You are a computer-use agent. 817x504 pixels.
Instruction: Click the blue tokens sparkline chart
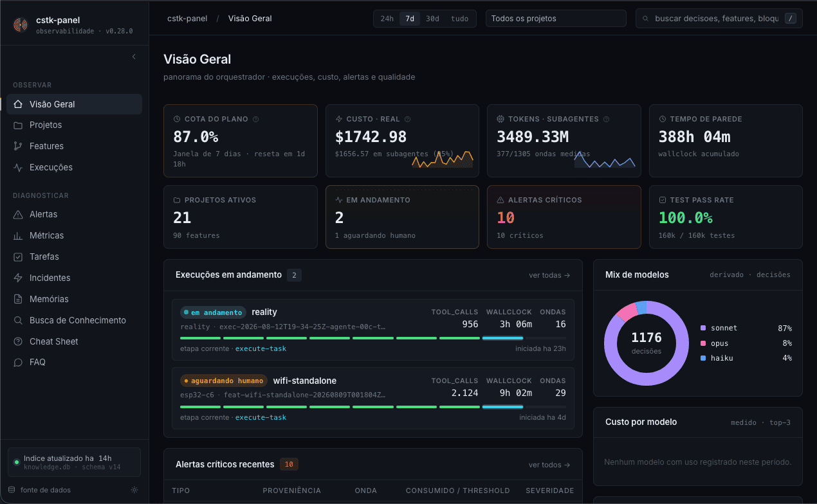coord(605,159)
